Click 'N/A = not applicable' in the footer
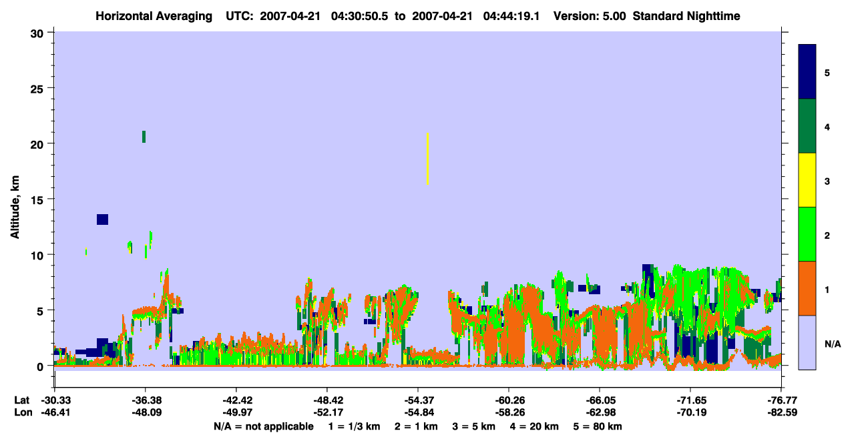Viewport: 868px width, 445px height. pyautogui.click(x=263, y=426)
